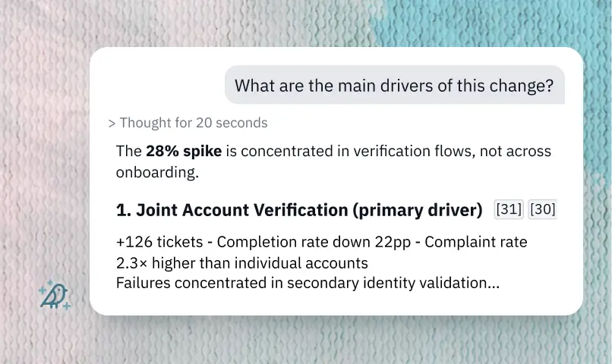Open citation reference [30]
Image resolution: width=612 pixels, height=364 pixels.
coord(543,209)
